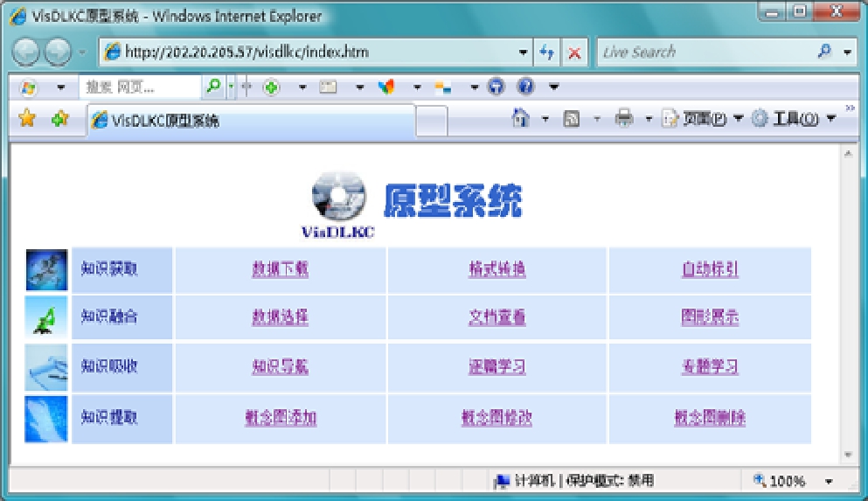
Task: Click the green plus toolbar icon
Action: [x=271, y=87]
